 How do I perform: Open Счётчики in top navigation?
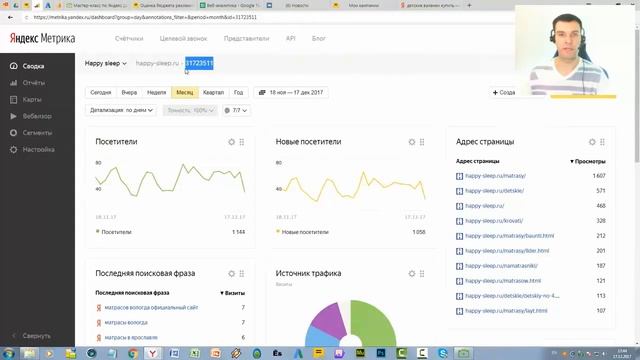tap(129, 38)
